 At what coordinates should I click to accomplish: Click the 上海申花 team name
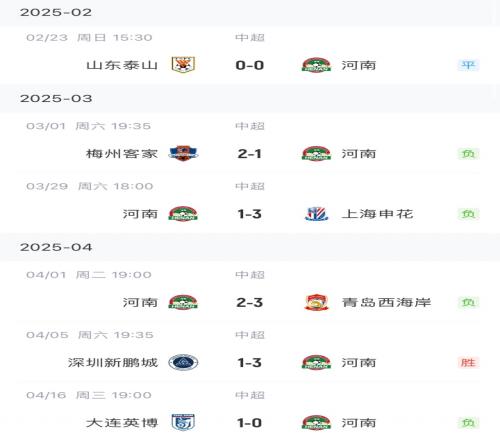pyautogui.click(x=377, y=214)
